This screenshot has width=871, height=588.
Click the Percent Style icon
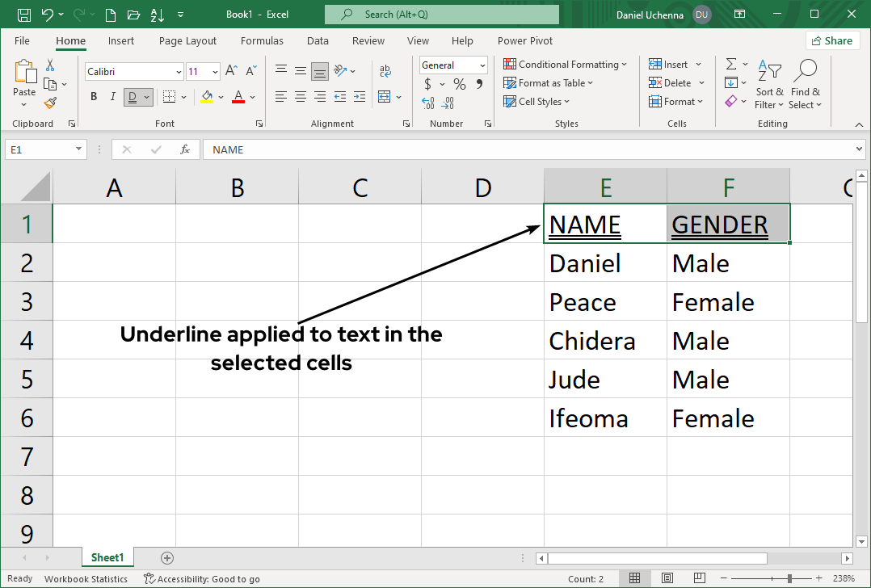pyautogui.click(x=459, y=84)
